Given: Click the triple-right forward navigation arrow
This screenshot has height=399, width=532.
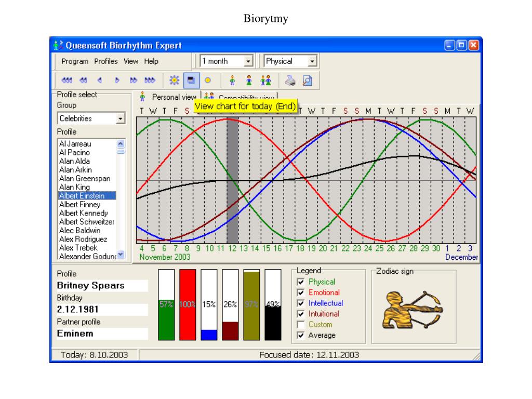Looking at the screenshot, I should (x=150, y=81).
